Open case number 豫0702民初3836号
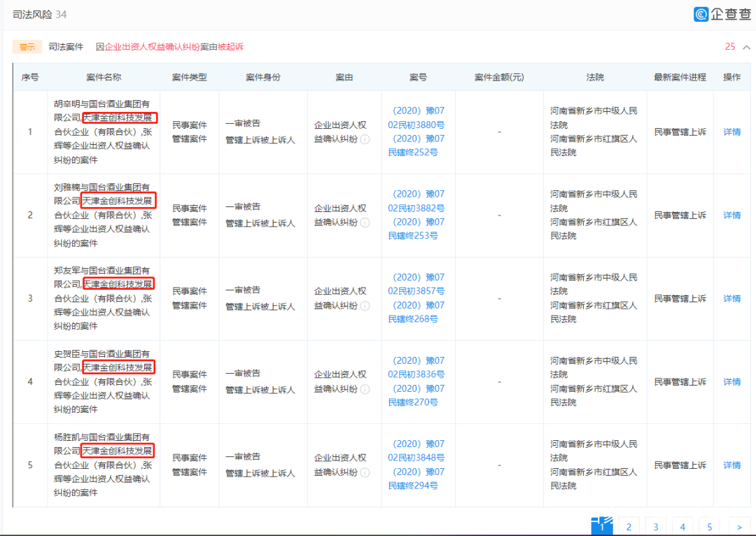Image resolution: width=756 pixels, height=536 pixels. tap(416, 368)
